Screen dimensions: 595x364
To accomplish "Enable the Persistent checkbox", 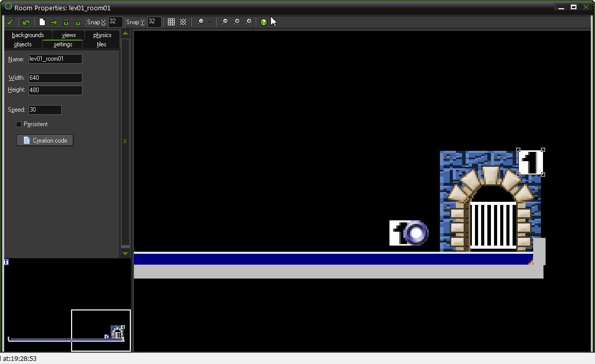I will pos(19,124).
